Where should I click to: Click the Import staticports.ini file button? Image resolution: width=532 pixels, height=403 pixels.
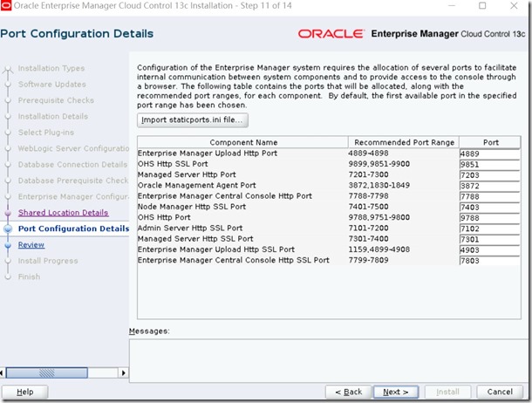coord(193,120)
